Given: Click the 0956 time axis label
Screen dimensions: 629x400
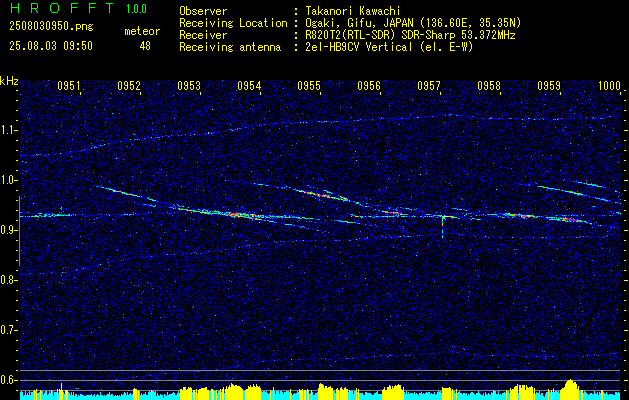Looking at the screenshot, I should tap(369, 86).
